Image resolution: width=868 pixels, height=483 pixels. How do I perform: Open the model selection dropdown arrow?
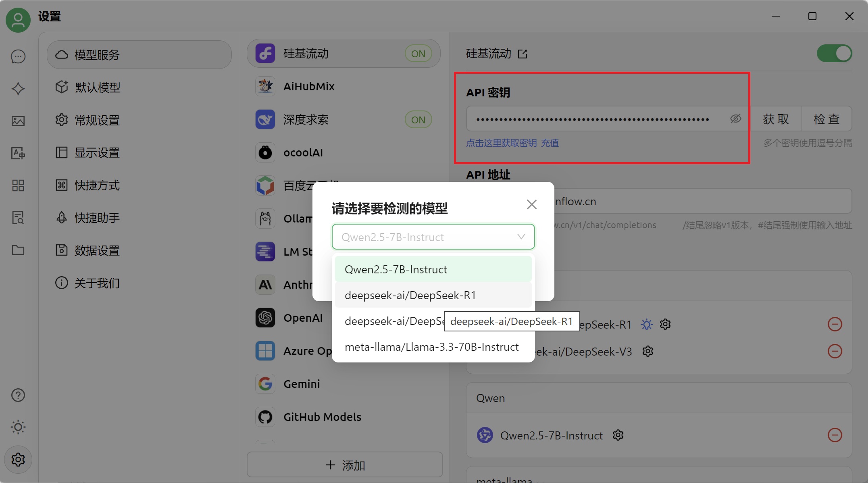coord(521,237)
